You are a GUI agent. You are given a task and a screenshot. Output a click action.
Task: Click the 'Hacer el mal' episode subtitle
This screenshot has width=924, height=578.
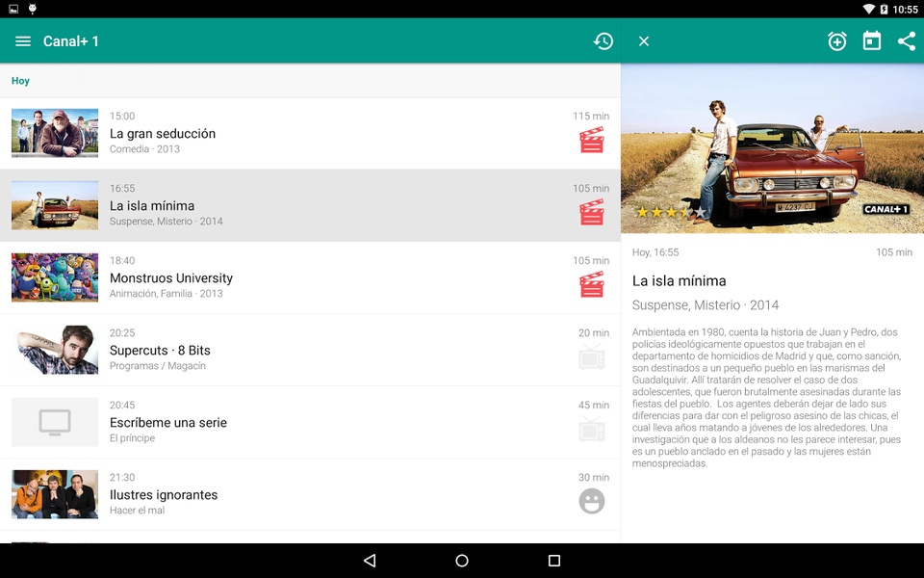137,511
